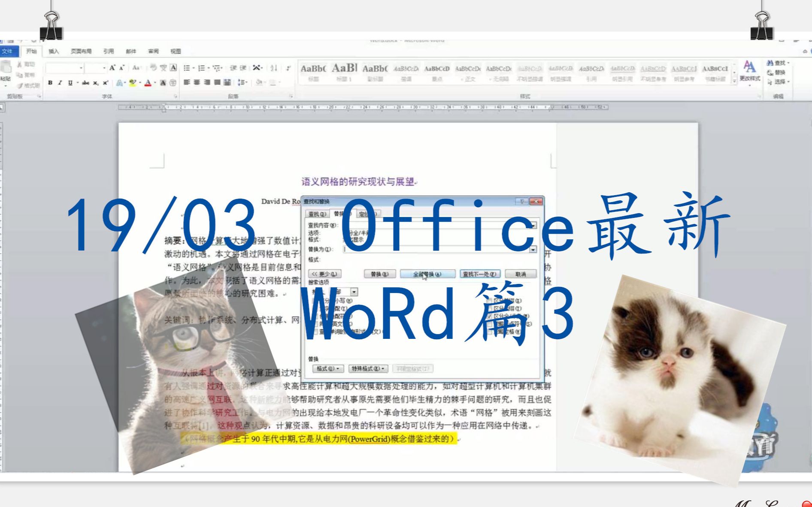Toggle the 区分后缀 checkbox in dialog
This screenshot has width=812, height=507.
(490, 308)
